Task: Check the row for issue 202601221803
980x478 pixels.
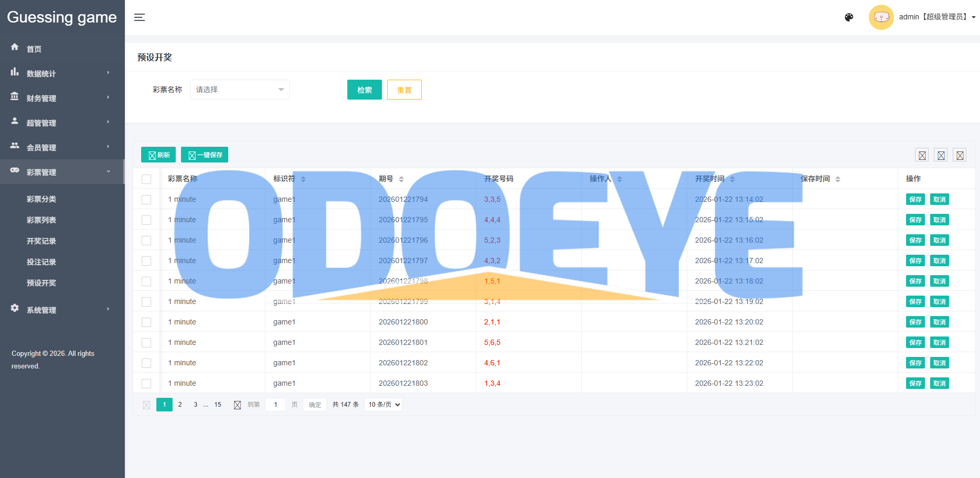Action: pos(146,384)
